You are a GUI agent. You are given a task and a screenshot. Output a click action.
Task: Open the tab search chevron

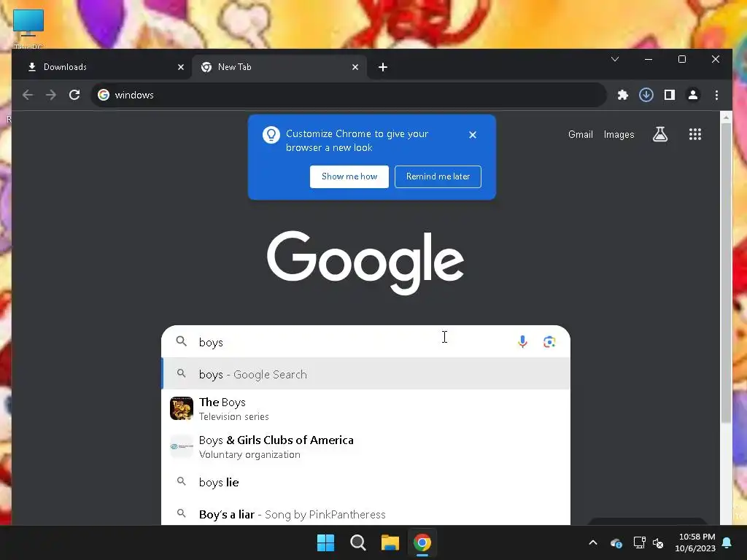click(615, 59)
